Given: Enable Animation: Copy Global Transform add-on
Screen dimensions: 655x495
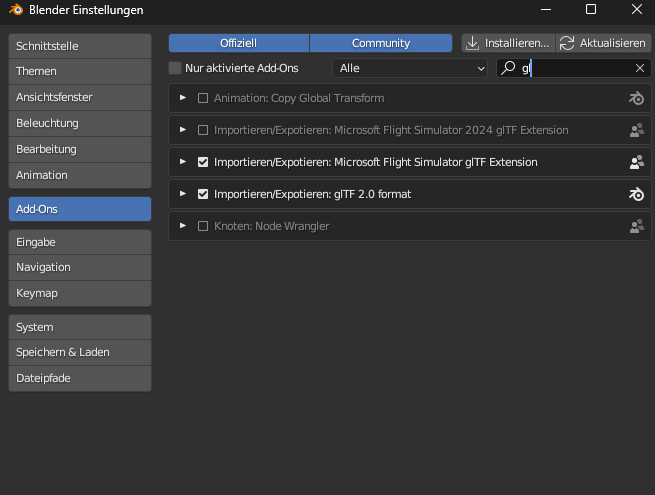Looking at the screenshot, I should click(203, 98).
